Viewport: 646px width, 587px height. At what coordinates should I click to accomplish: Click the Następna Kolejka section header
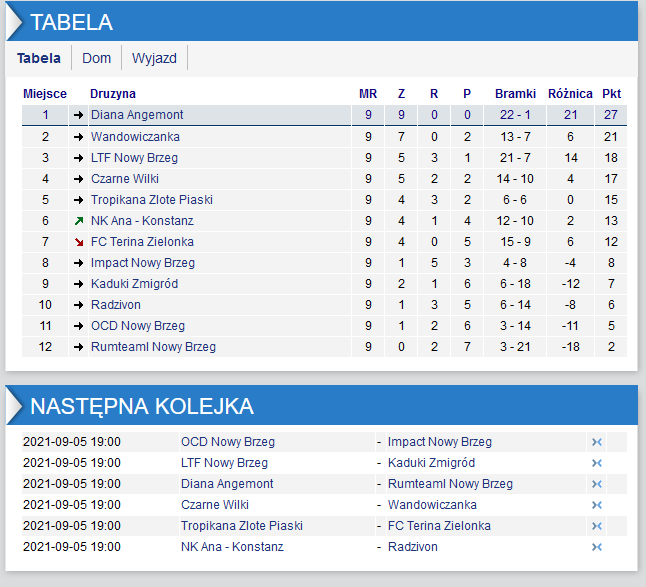pyautogui.click(x=141, y=406)
